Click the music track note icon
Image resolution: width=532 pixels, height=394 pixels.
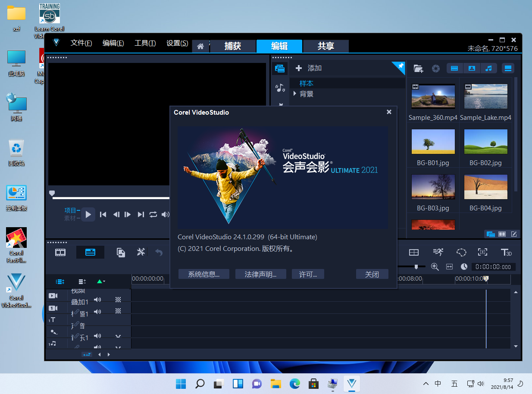tap(52, 344)
